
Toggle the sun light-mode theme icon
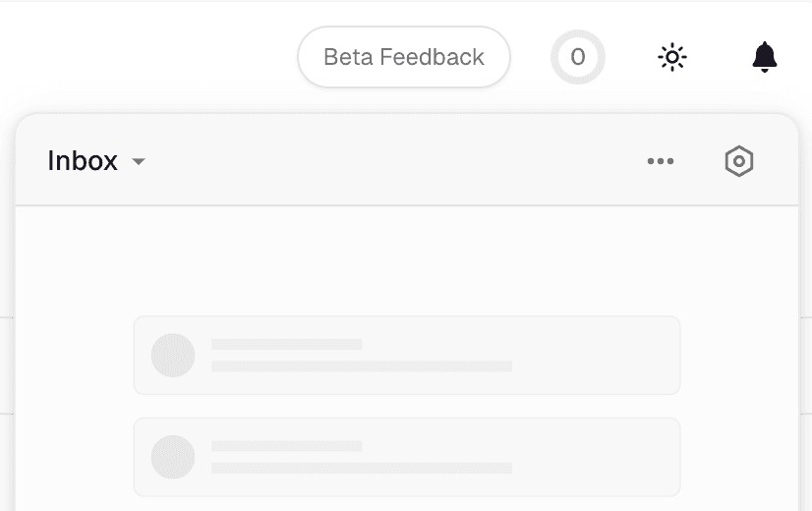(672, 57)
